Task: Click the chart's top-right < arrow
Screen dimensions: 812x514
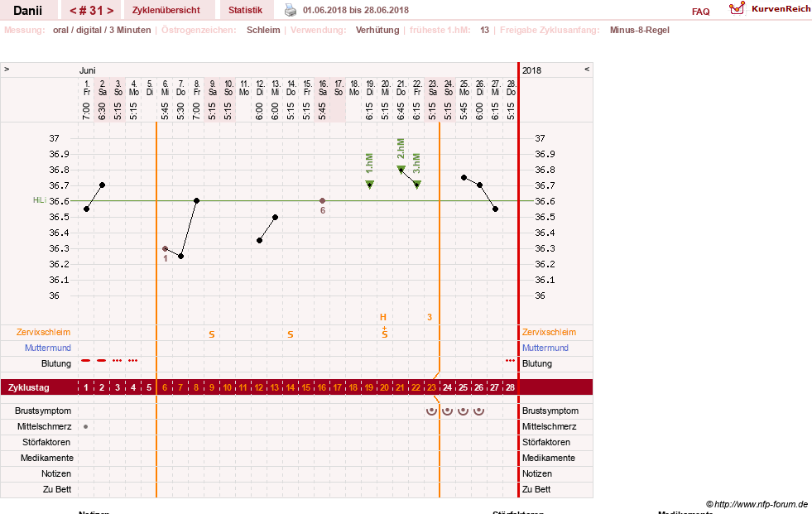Action: 587,70
